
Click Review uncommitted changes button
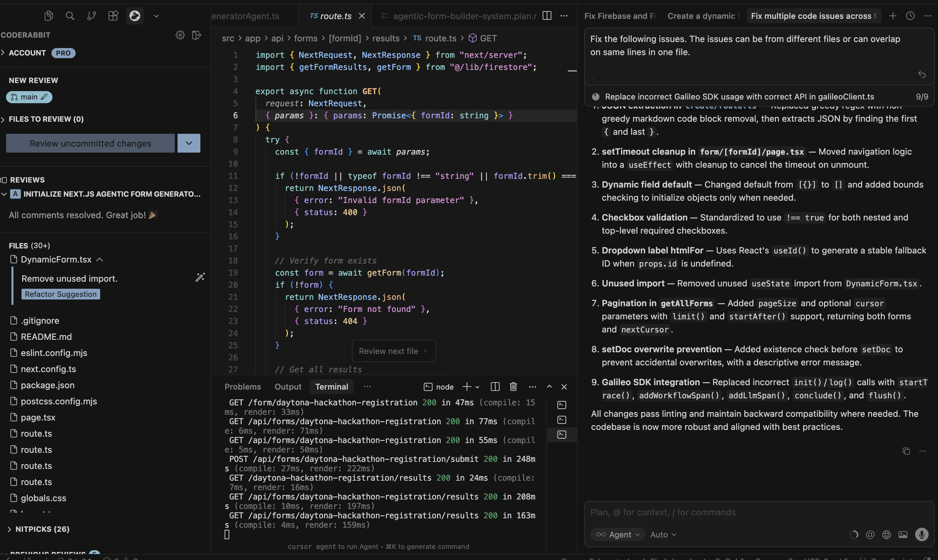click(x=90, y=144)
